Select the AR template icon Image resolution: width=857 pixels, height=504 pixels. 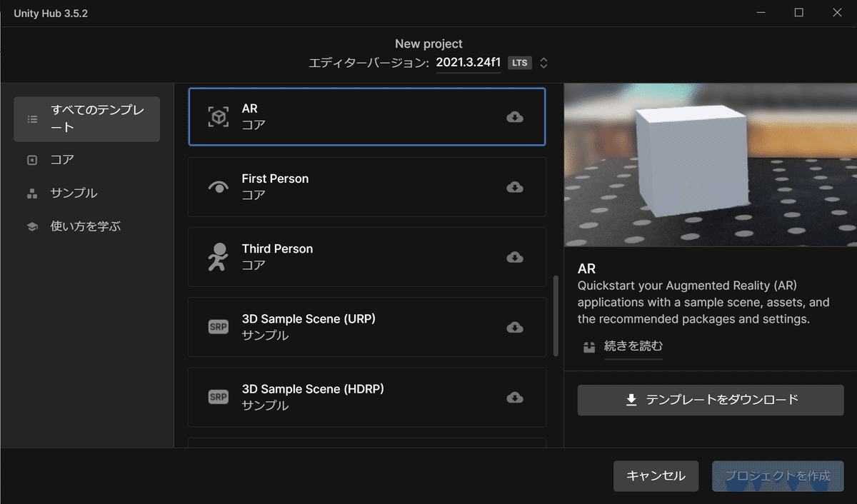(218, 115)
